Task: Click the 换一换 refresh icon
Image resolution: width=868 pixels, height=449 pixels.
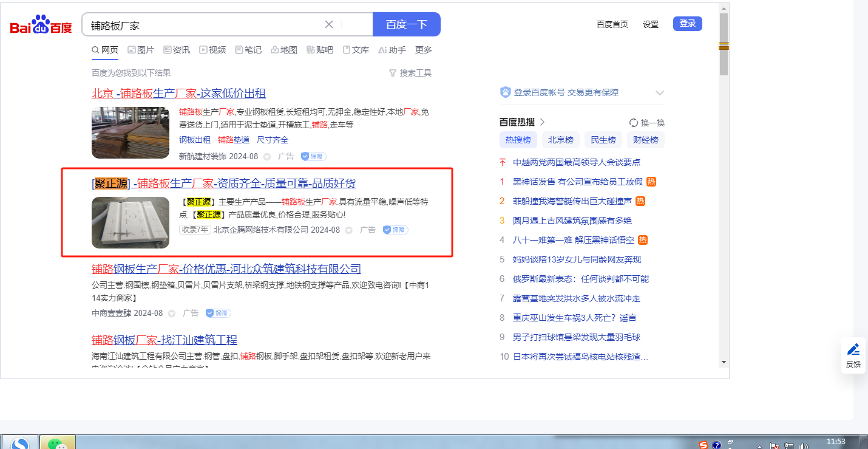Action: point(634,123)
